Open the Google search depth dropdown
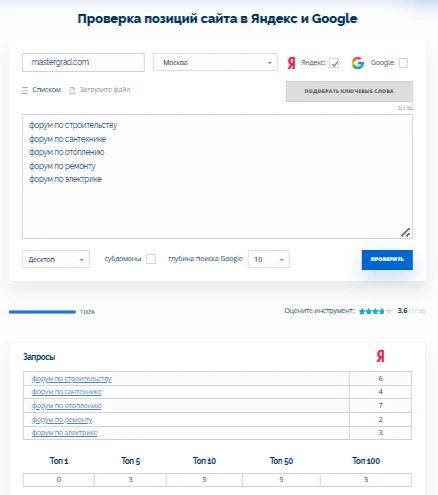The height and width of the screenshot is (495, 438). (269, 259)
